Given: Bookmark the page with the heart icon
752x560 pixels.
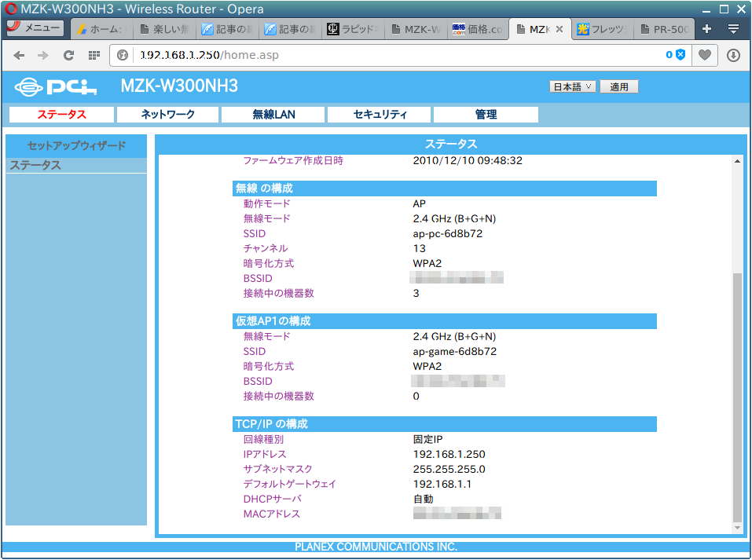Looking at the screenshot, I should pos(705,55).
